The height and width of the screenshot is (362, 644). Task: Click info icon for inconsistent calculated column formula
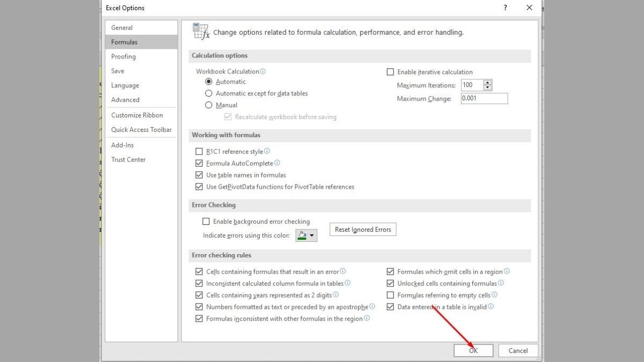tap(348, 283)
